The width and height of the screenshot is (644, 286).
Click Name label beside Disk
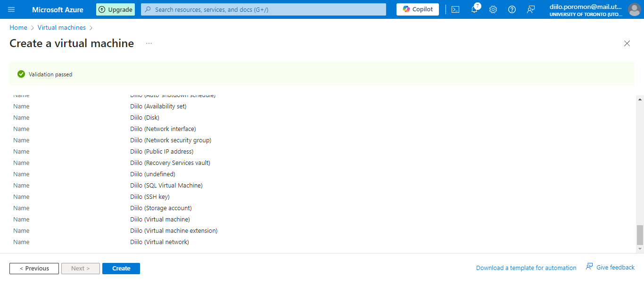21,118
